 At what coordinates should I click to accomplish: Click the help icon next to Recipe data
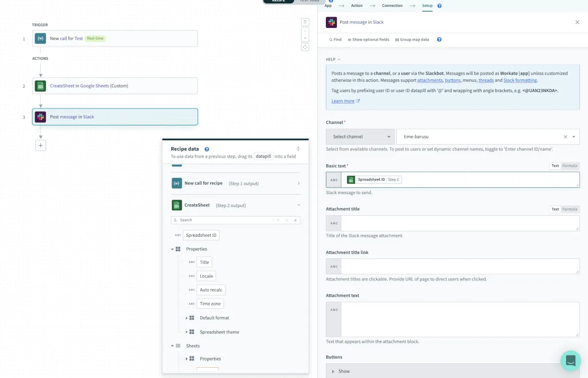[x=207, y=149]
